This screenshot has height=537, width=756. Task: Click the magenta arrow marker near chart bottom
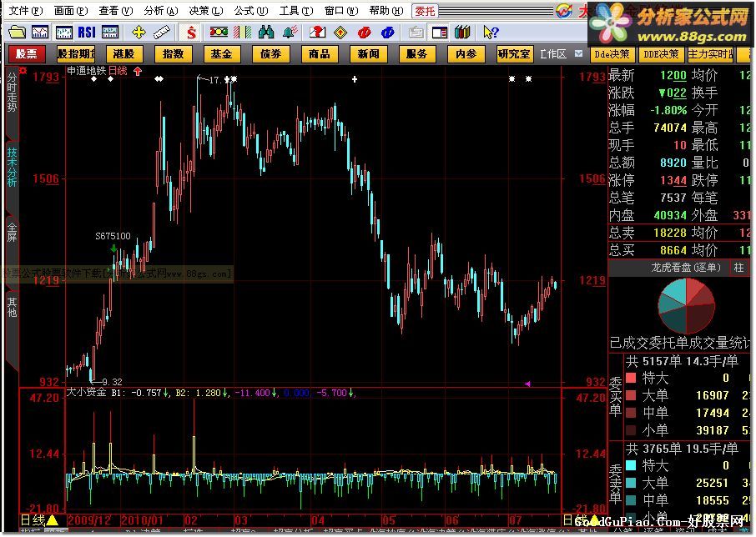point(527,384)
